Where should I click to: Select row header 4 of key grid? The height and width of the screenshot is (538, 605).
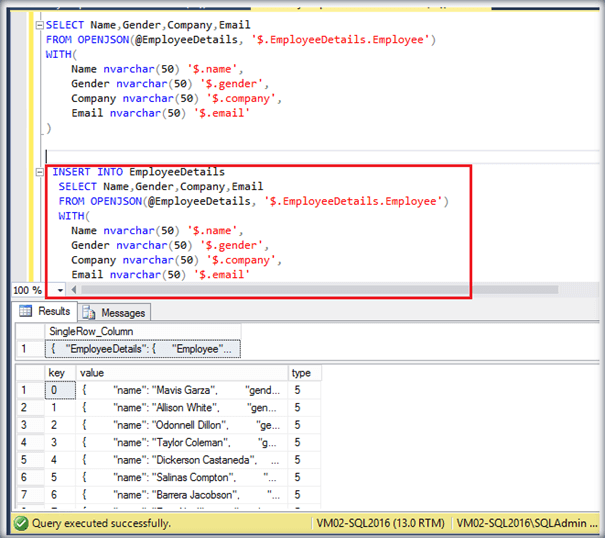[x=30, y=442]
